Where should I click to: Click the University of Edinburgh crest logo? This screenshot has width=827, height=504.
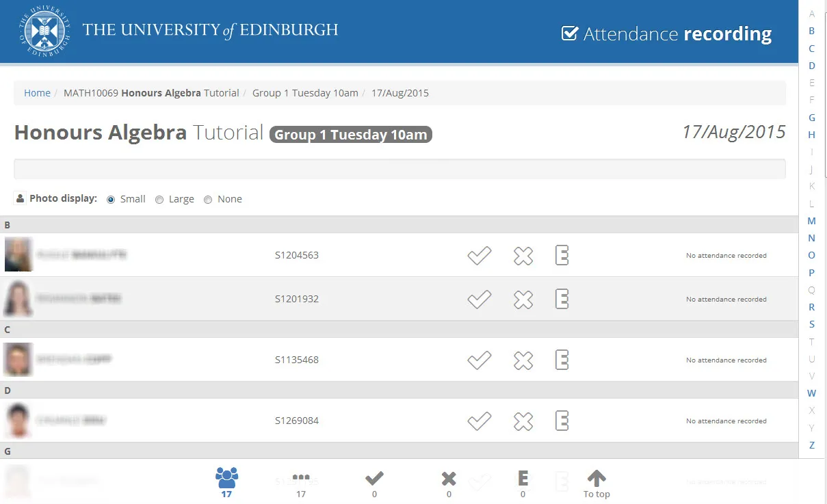(42, 31)
